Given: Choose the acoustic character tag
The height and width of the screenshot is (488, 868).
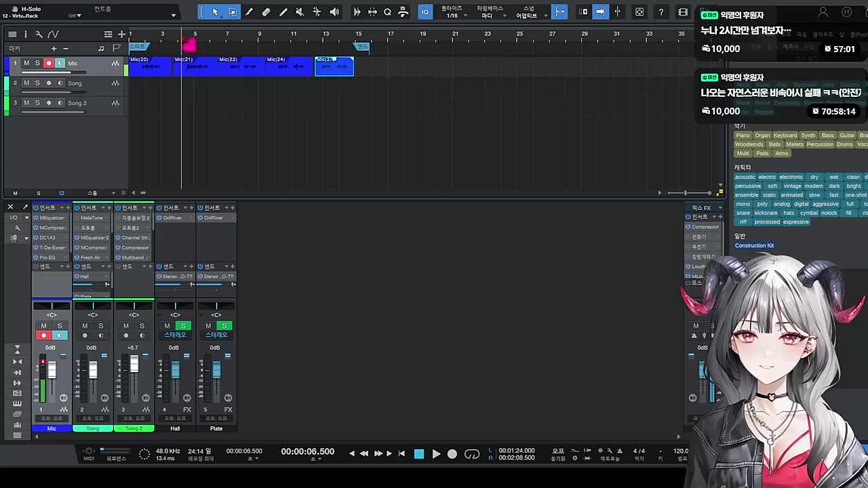Looking at the screenshot, I should coord(745,177).
